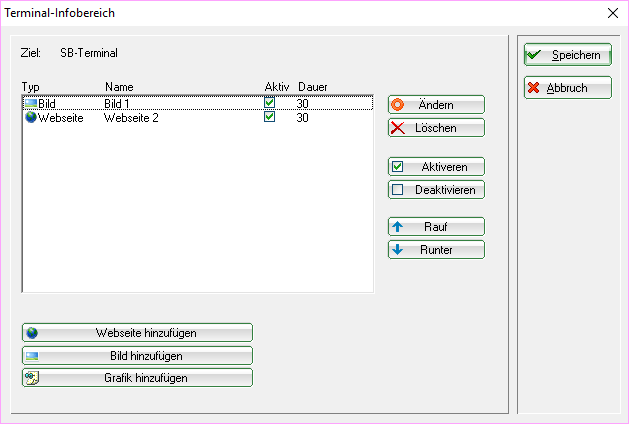
Task: Click the Speichern button
Action: (567, 55)
